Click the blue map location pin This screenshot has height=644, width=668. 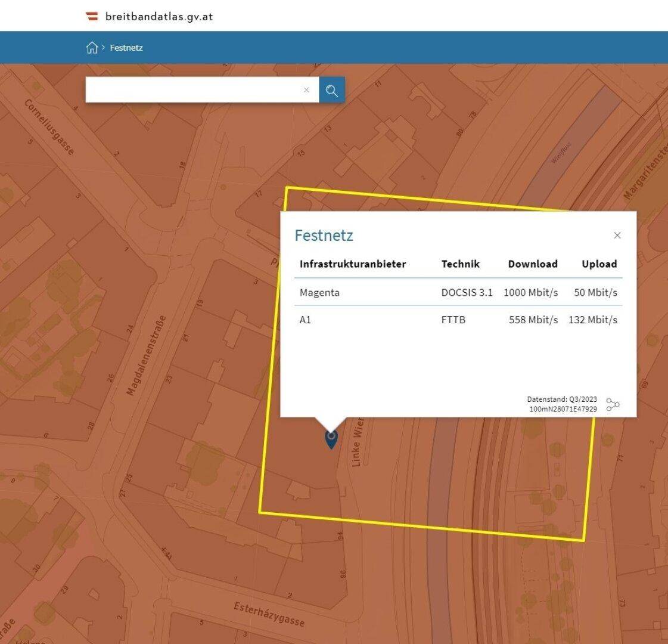point(331,439)
